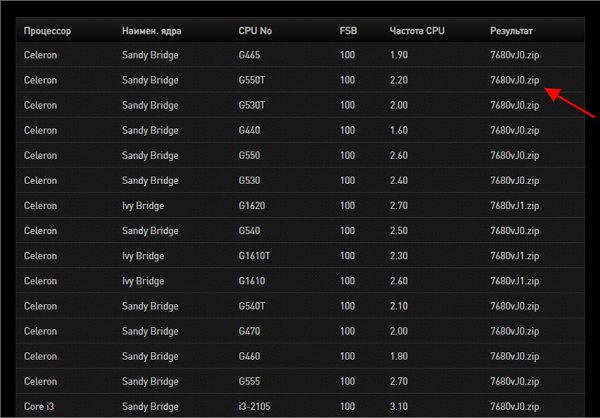Click the Результат column header
This screenshot has height=418, width=600.
point(511,31)
